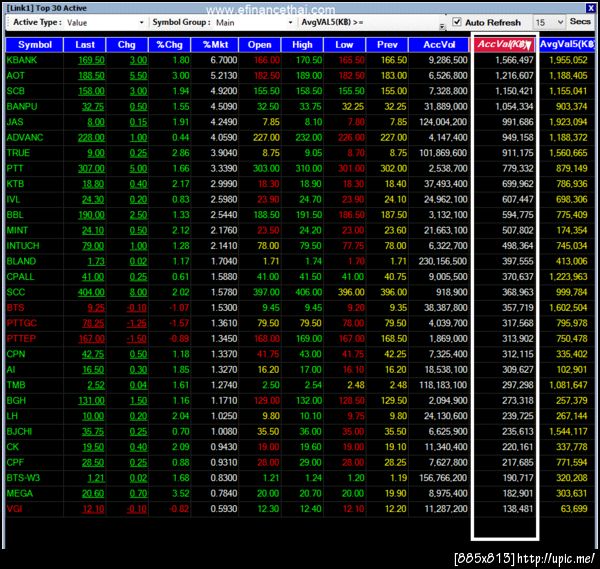Click ADVANC last price 228.00
This screenshot has height=569, width=600.
click(91, 138)
